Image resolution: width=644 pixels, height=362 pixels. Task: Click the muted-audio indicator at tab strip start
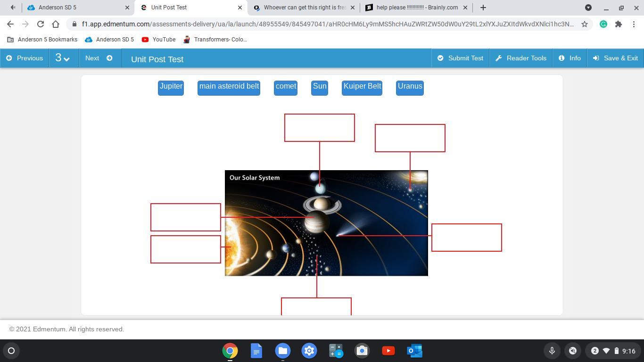click(13, 8)
